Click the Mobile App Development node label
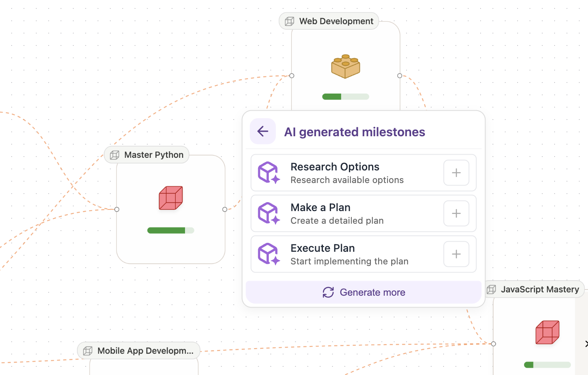 139,351
